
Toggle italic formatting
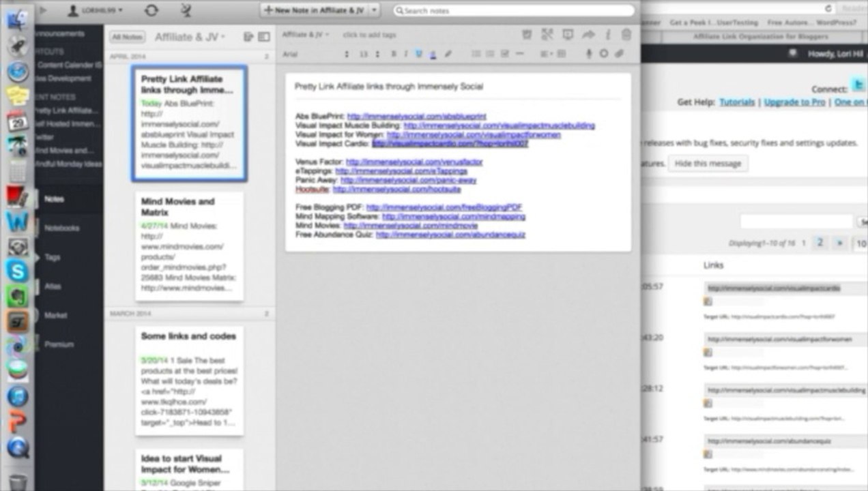click(405, 54)
